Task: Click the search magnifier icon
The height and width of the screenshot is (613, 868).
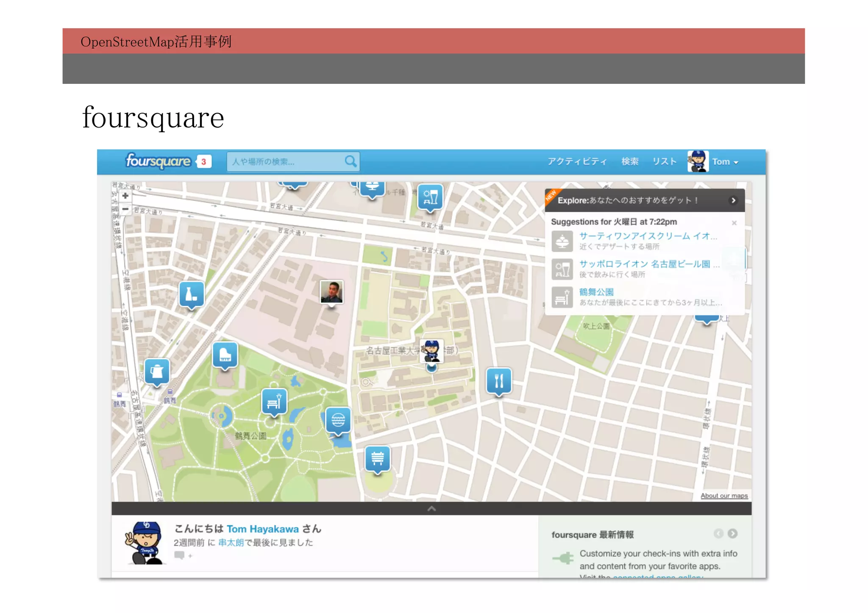Action: [351, 161]
